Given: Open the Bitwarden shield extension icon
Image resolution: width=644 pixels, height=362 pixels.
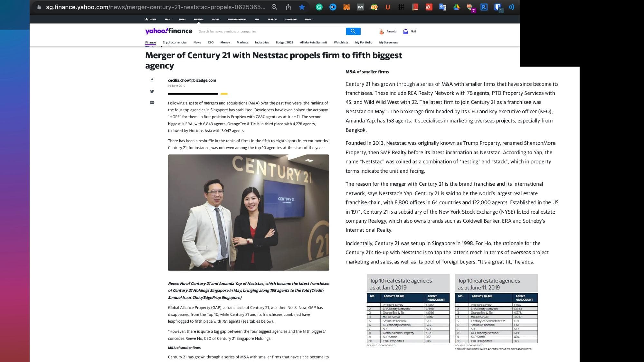Looking at the screenshot, I should pyautogui.click(x=498, y=8).
